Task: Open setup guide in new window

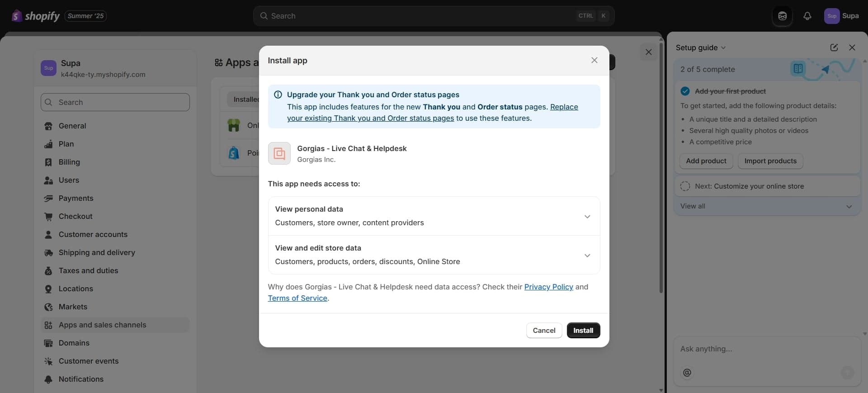Action: pos(834,47)
